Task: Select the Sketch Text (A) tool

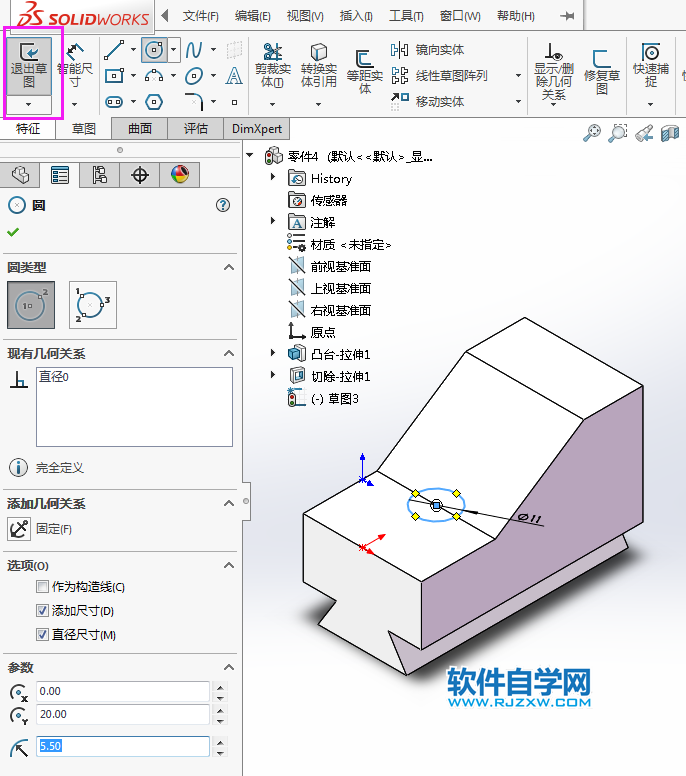Action: (x=234, y=76)
